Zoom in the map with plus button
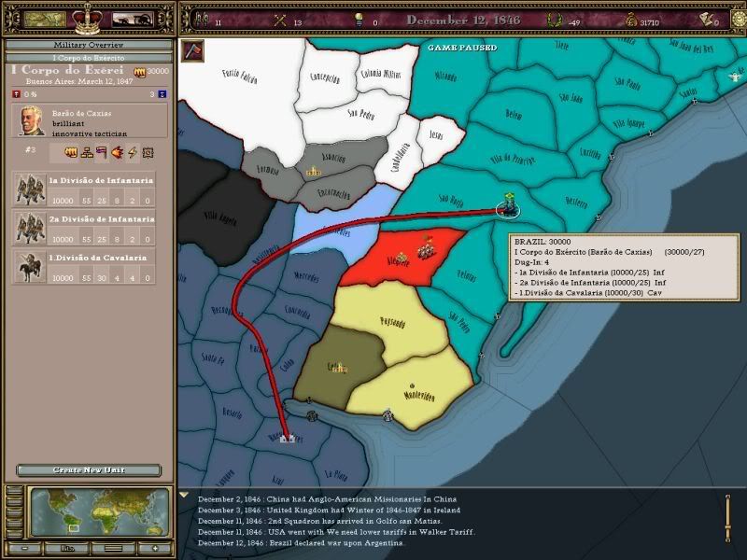This screenshot has height=560, width=747. coord(157,547)
